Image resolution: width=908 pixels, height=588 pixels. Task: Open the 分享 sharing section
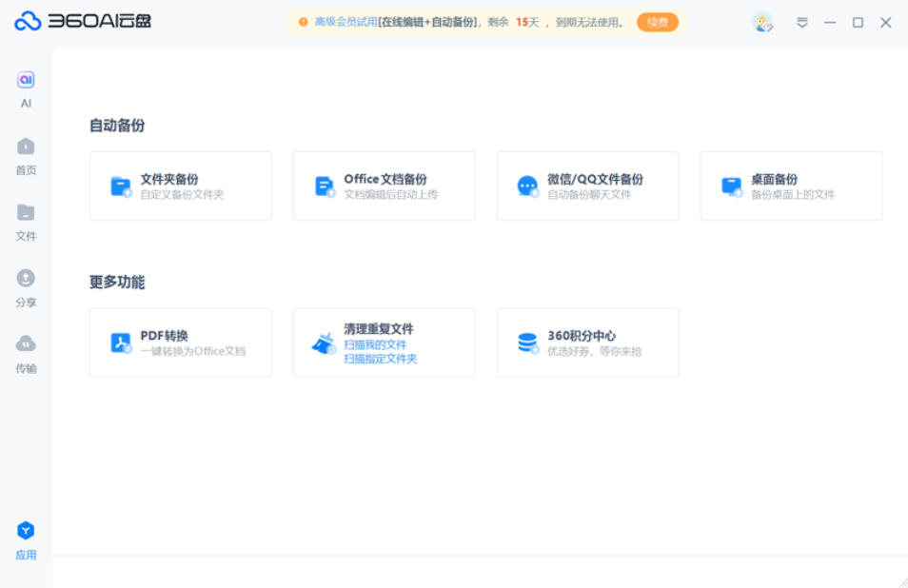point(26,285)
